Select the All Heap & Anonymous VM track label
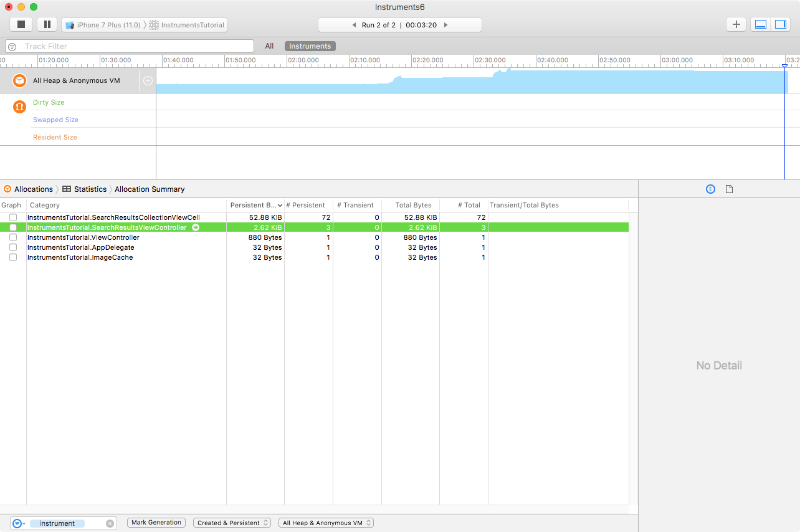Screen dimensions: 800x532 77,80
